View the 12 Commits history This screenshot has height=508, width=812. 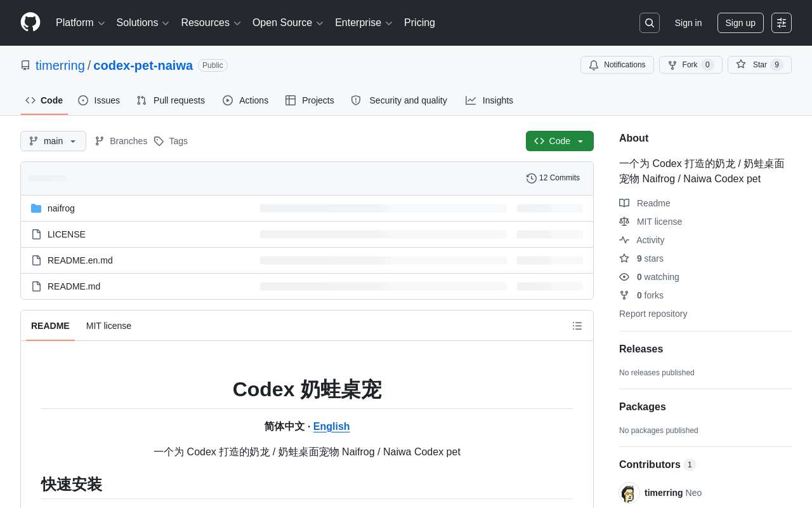point(553,178)
